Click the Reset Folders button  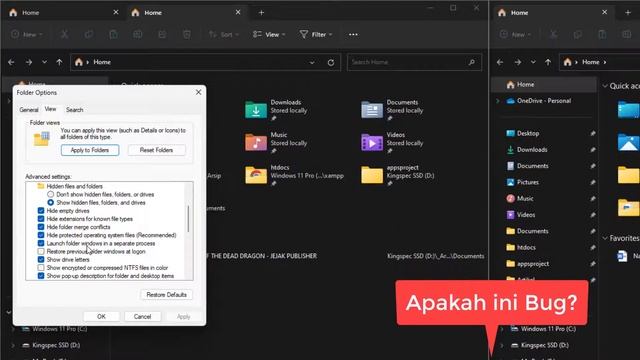156,150
